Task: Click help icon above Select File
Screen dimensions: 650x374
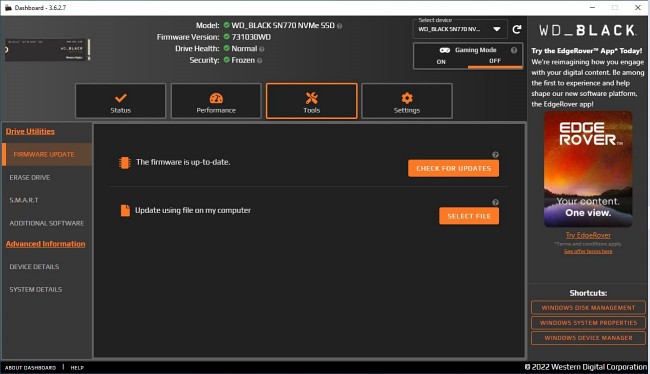Action: 495,202
